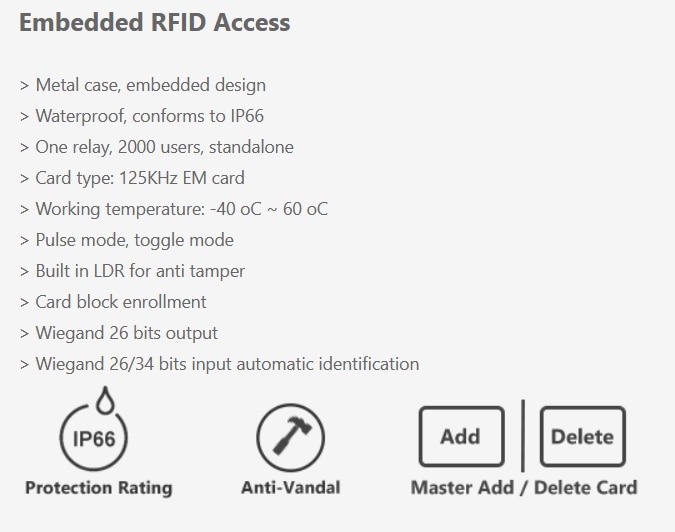The width and height of the screenshot is (675, 532).
Task: Click the Add card box icon
Action: point(461,436)
